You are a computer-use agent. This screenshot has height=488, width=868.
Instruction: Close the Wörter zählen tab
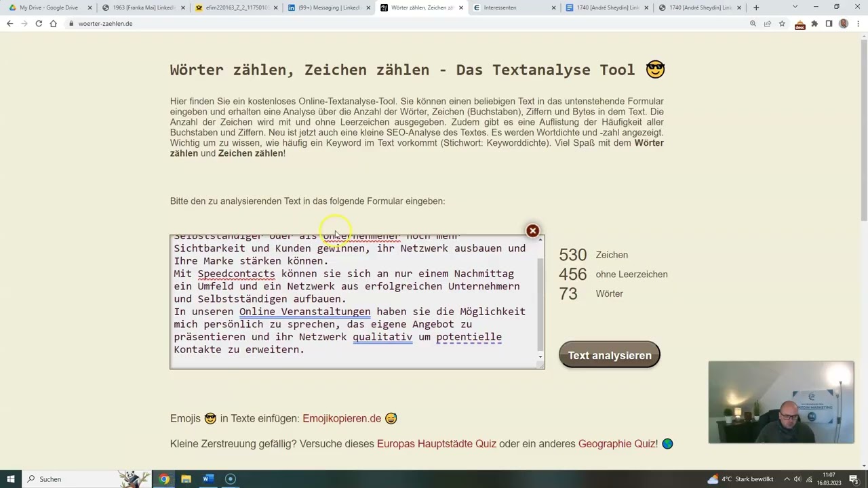(x=461, y=7)
